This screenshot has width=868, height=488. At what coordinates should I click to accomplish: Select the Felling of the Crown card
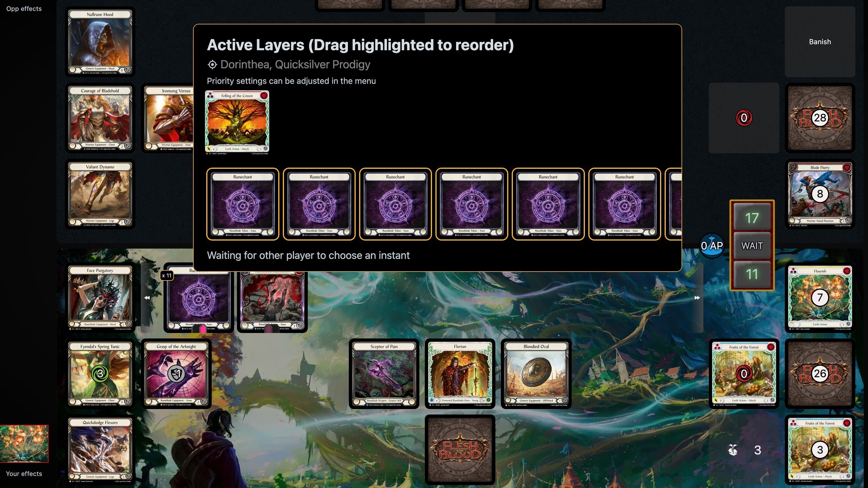click(237, 123)
